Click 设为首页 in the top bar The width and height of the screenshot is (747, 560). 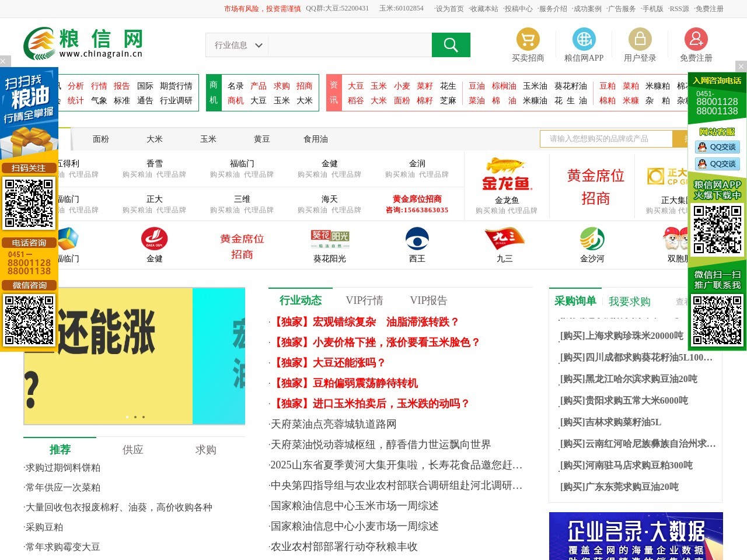pos(449,9)
